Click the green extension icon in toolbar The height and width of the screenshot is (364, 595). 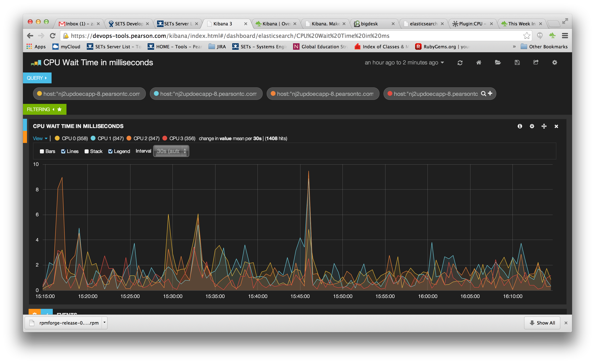[552, 35]
